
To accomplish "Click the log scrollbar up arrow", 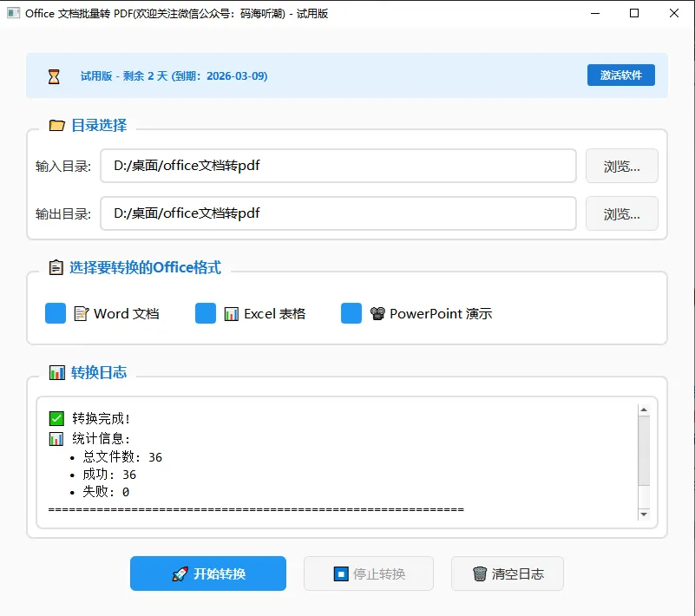I will [x=644, y=410].
